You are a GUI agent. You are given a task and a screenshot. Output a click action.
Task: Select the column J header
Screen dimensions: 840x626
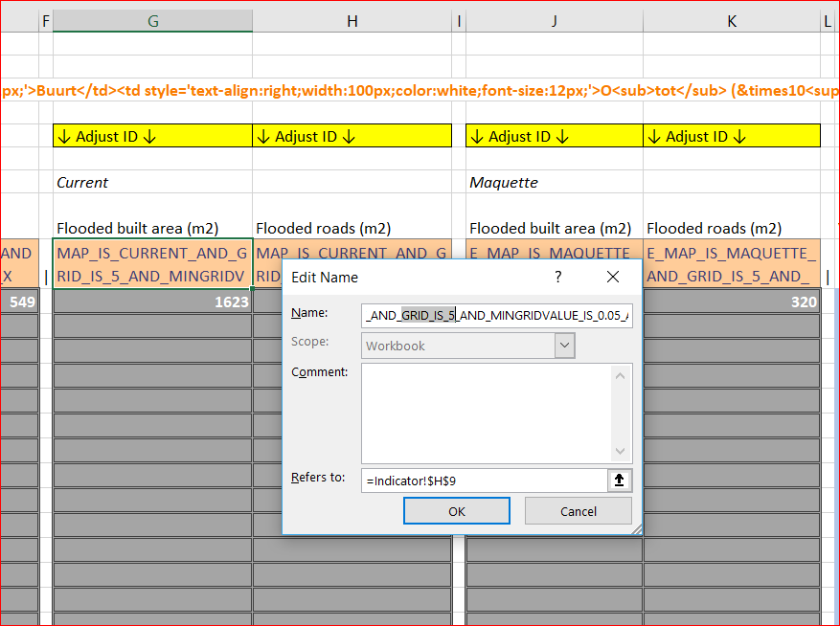(554, 21)
